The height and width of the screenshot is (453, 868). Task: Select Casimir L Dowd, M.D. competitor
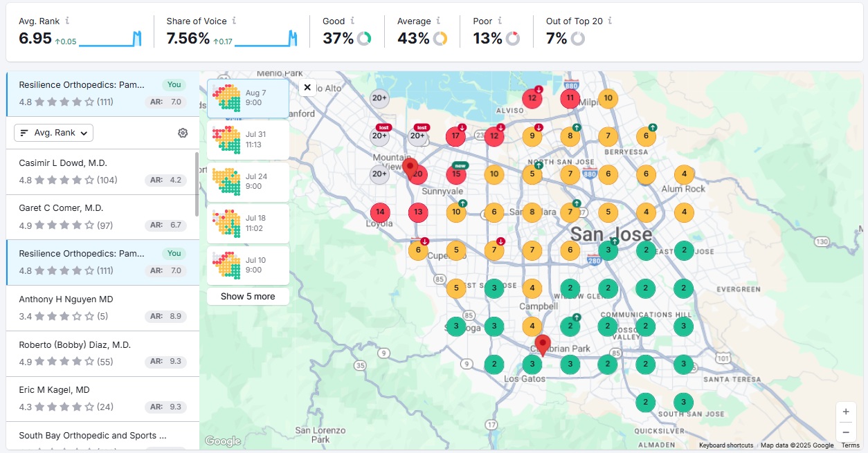click(x=102, y=172)
